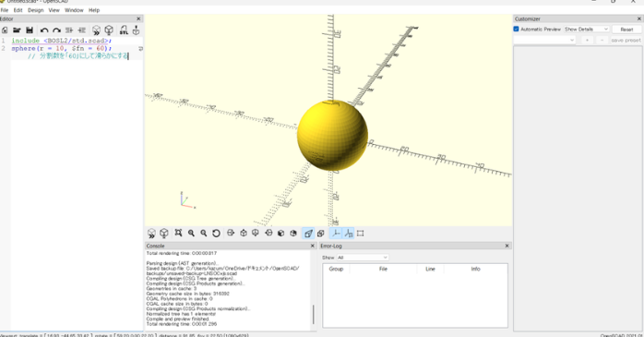
Task: Click the Japanese comment line in editor
Action: [x=78, y=56]
